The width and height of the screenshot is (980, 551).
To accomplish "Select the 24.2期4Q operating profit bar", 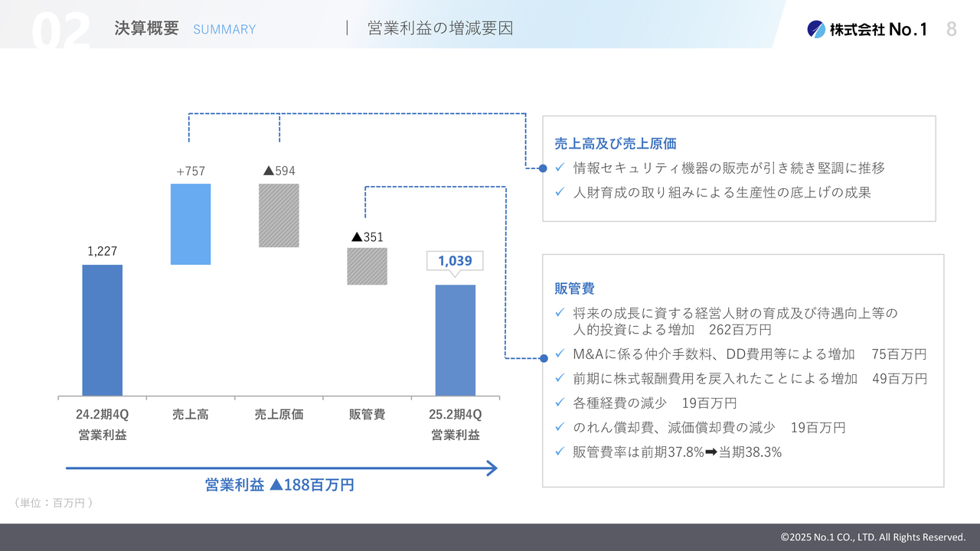I will pos(103,331).
